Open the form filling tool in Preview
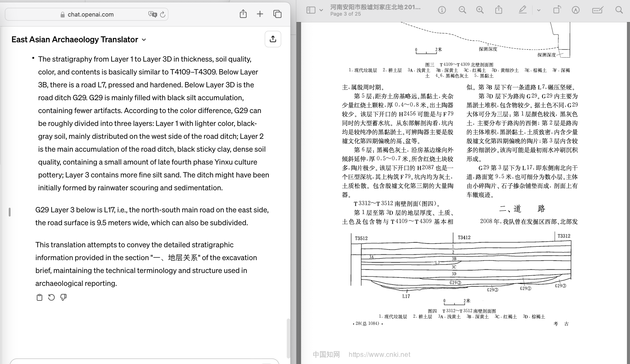 (x=598, y=10)
